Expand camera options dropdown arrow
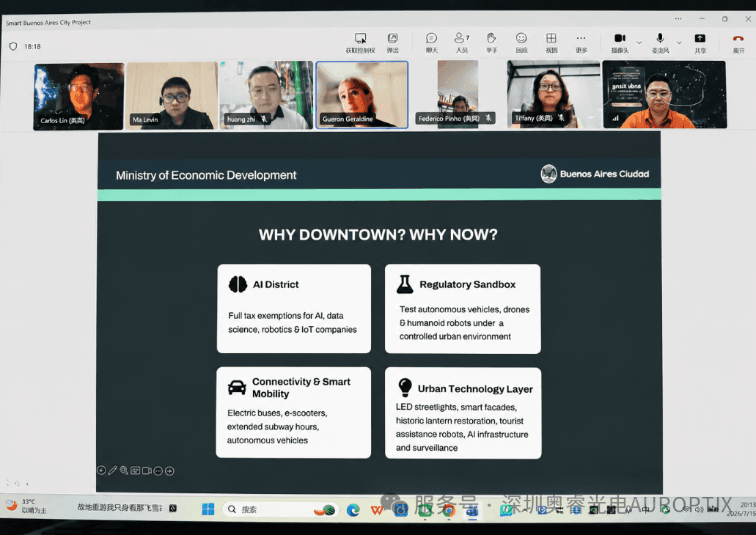756x535 pixels. point(639,43)
